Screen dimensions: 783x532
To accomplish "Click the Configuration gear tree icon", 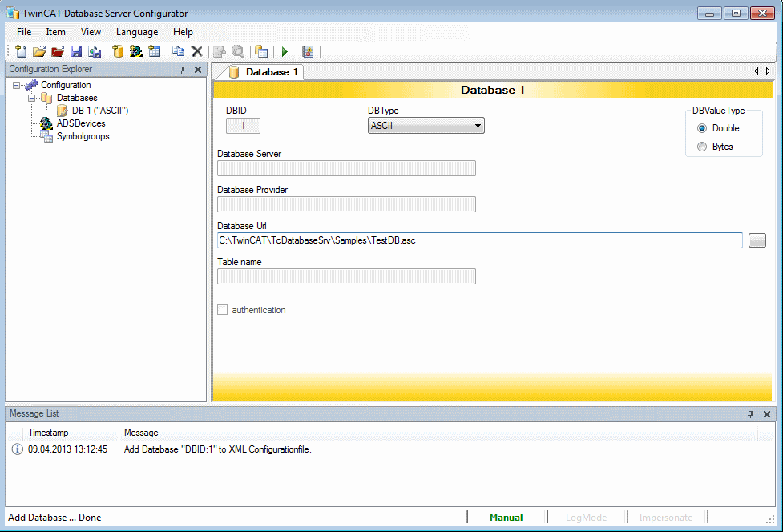I will (x=31, y=85).
